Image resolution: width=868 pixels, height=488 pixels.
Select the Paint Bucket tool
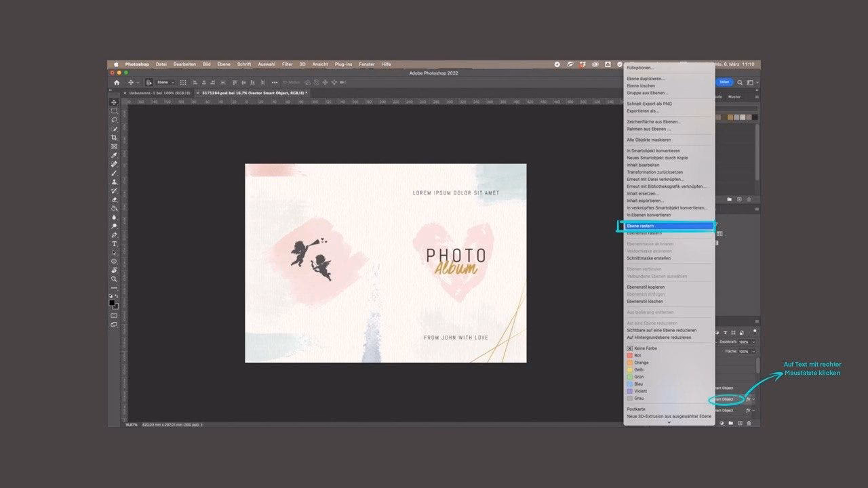pyautogui.click(x=114, y=208)
